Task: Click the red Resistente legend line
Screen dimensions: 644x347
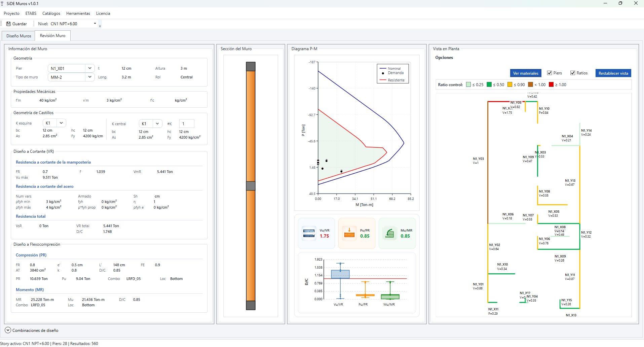Action: tap(382, 80)
